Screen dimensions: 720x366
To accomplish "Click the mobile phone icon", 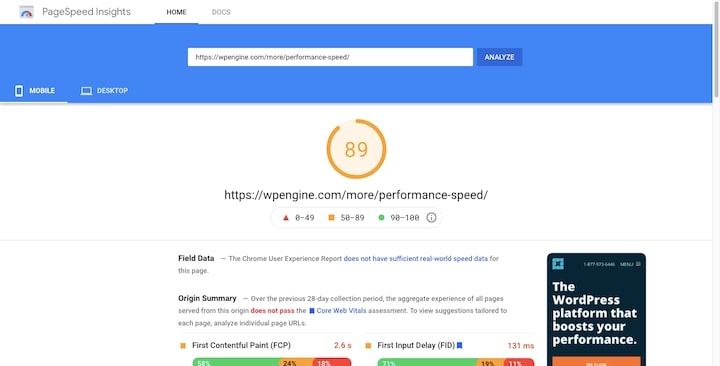I will point(19,90).
